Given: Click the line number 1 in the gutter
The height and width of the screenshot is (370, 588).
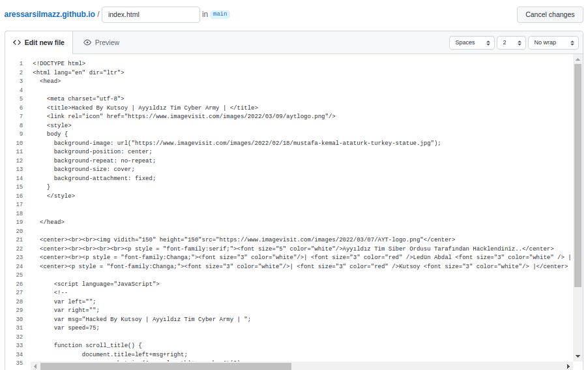Looking at the screenshot, I should [x=21, y=63].
